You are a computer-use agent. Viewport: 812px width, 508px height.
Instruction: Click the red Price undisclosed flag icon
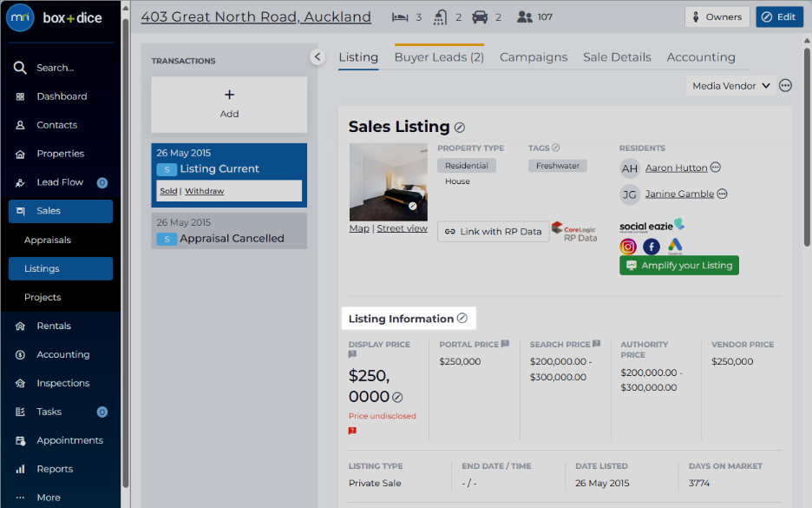(x=353, y=431)
